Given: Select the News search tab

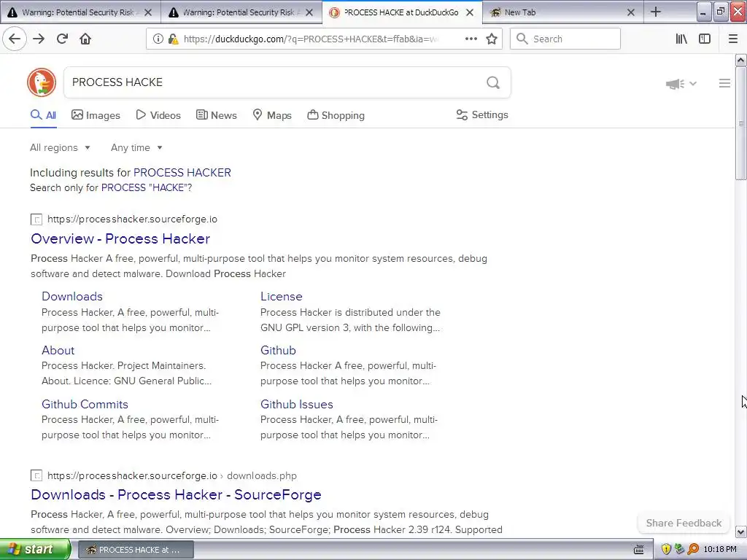Looking at the screenshot, I should [x=216, y=115].
